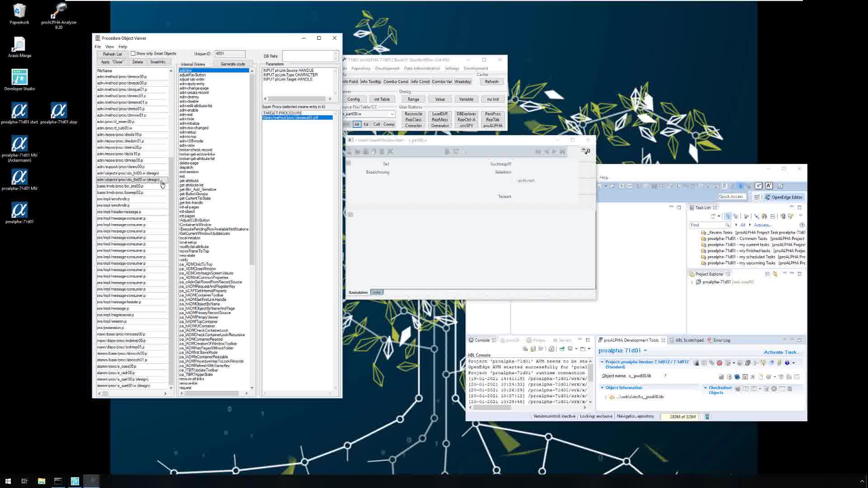This screenshot has height=488, width=868.
Task: Open OpenEdge Editor perspective button
Action: coord(784,197)
